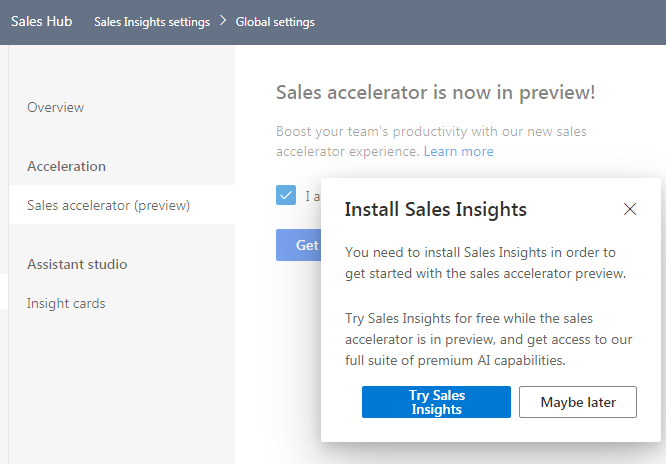Click the Try Sales Insights button
666x464 pixels.
pos(436,402)
